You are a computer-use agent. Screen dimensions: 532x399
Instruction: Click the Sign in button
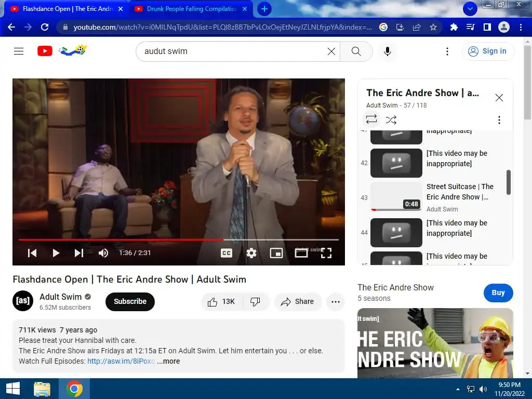click(x=488, y=51)
